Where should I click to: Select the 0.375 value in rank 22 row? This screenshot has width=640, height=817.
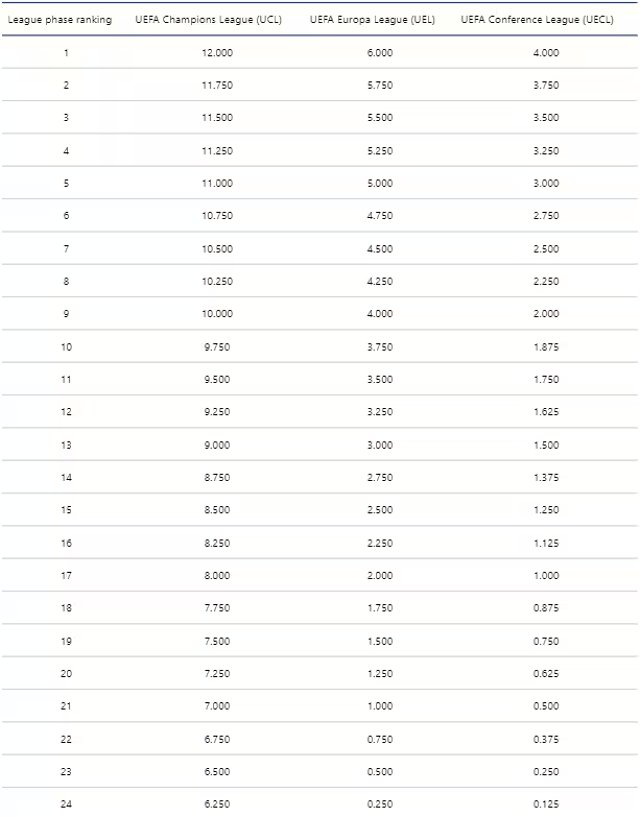pyautogui.click(x=546, y=739)
